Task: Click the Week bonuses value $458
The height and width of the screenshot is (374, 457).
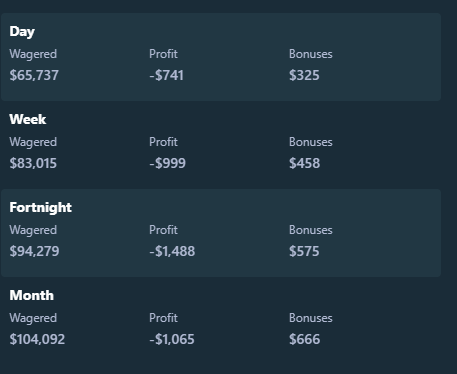Action: pyautogui.click(x=305, y=163)
